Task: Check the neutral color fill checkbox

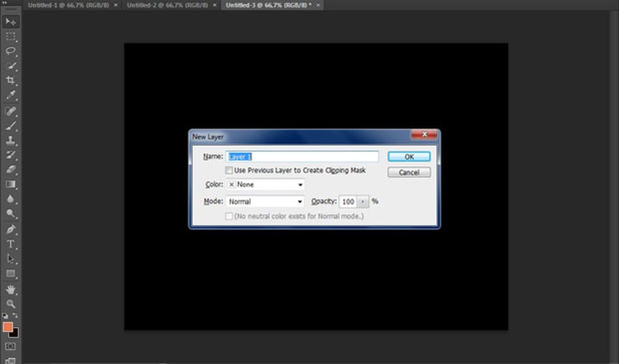Action: (x=228, y=216)
